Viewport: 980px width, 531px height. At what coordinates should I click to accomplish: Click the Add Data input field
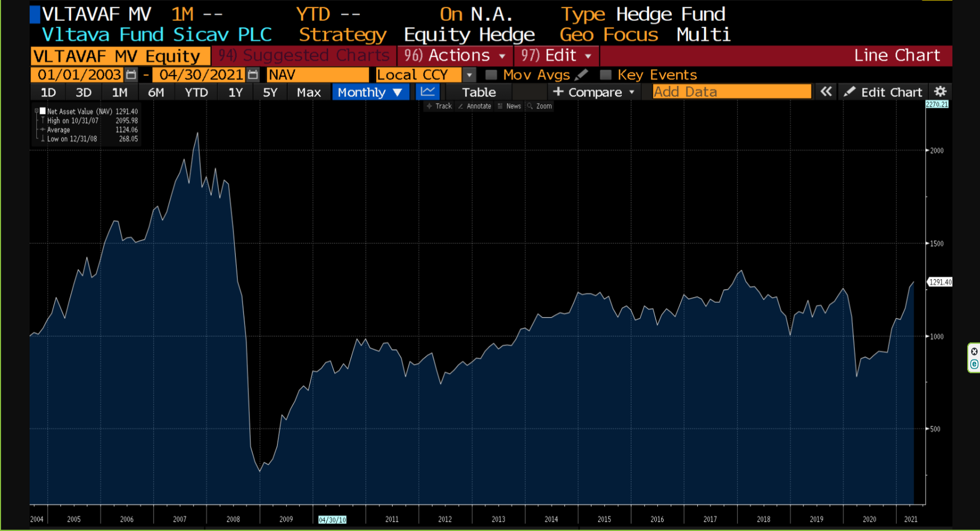[731, 92]
